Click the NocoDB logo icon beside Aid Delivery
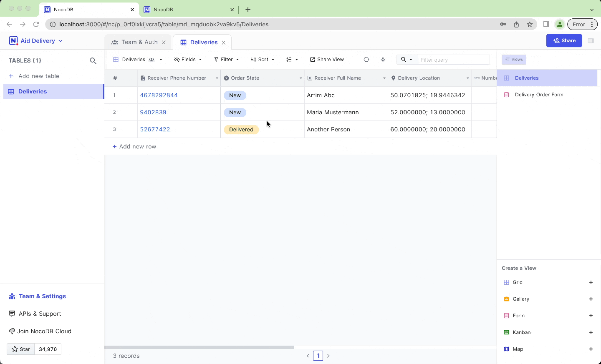601x364 pixels. point(13,40)
